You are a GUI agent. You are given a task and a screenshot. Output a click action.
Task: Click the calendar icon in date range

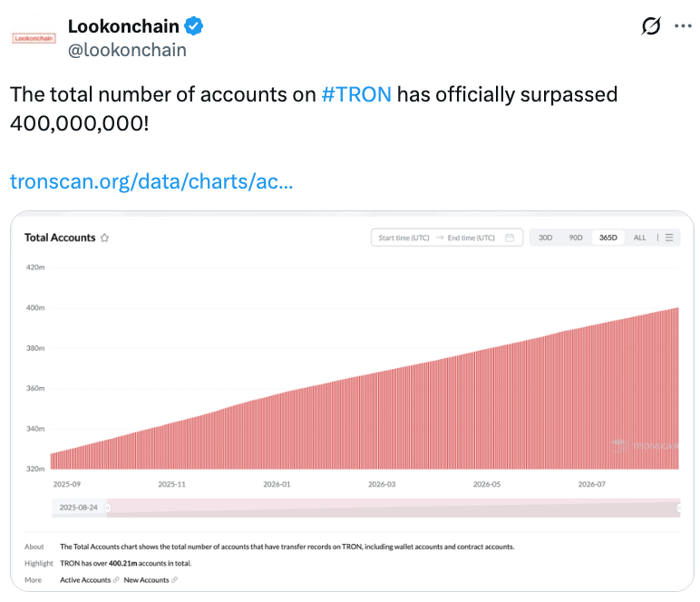coord(510,238)
